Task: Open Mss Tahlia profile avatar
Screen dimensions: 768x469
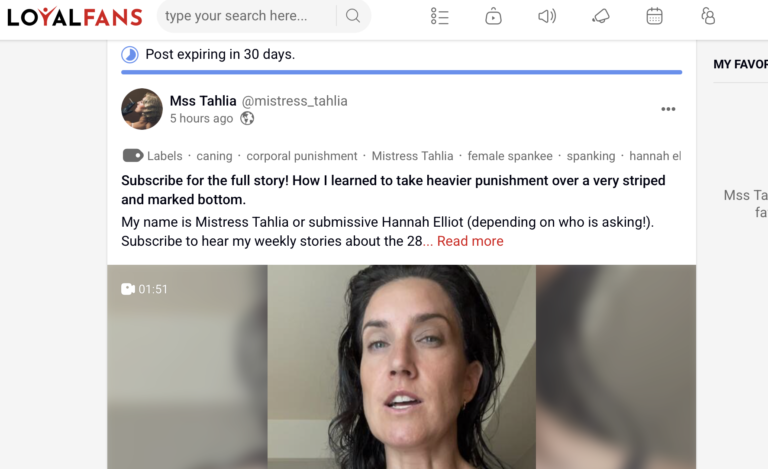Action: tap(142, 109)
